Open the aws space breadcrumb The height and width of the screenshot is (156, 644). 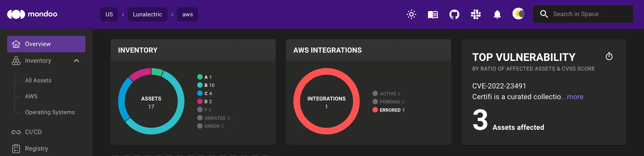pyautogui.click(x=188, y=14)
